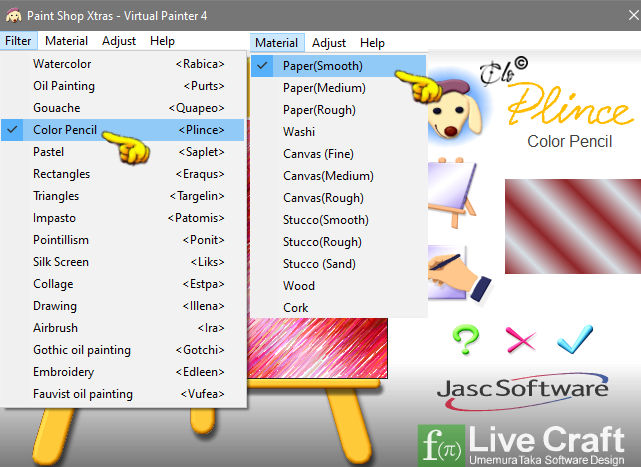Image resolution: width=641 pixels, height=467 pixels.
Task: Click the hand drawing with pen icon
Action: (458, 273)
